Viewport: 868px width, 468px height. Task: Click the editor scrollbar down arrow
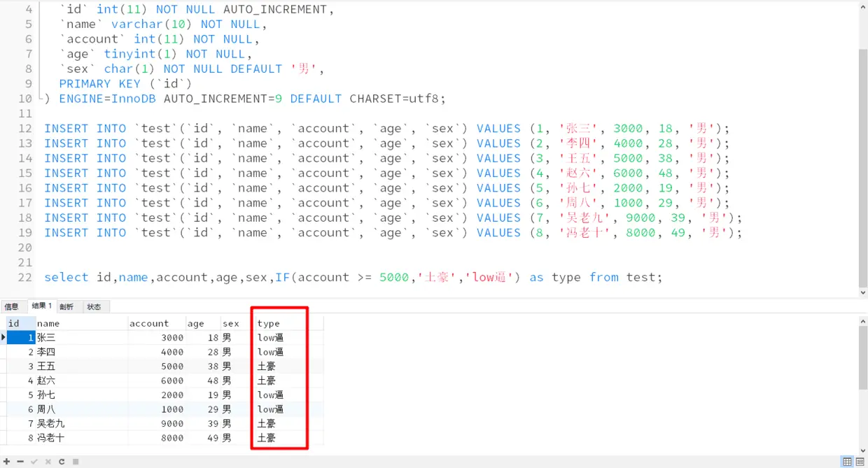click(863, 293)
